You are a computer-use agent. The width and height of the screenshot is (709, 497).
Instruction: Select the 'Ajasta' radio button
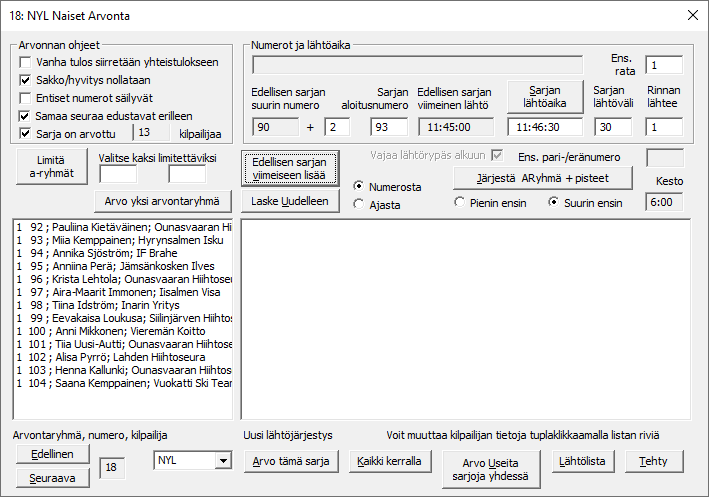click(x=360, y=204)
